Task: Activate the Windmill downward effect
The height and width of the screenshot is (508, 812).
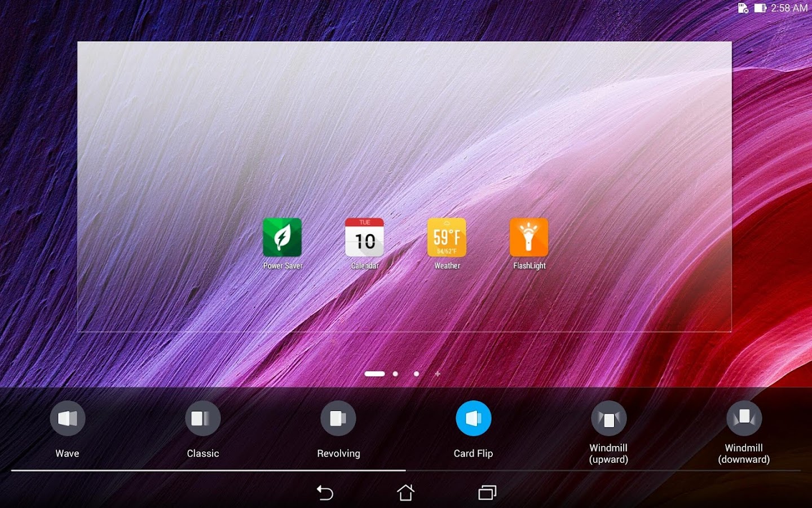Action: coord(744,418)
